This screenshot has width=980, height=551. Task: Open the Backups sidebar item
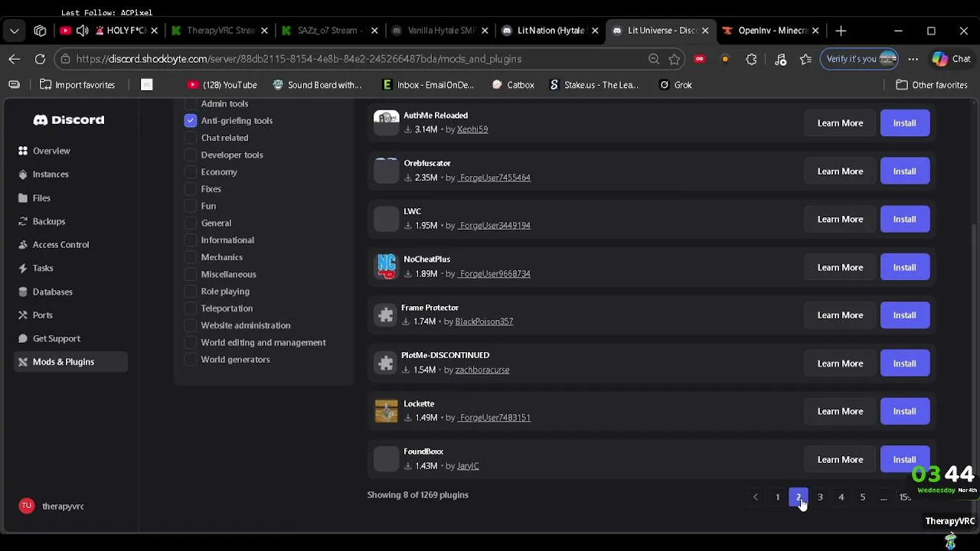[x=70, y=221]
